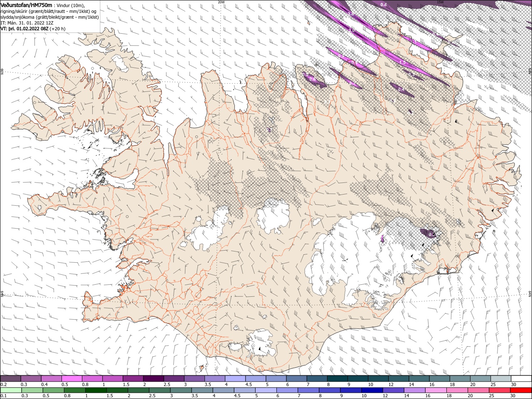Select the darkest purple snow-scale swatch

(153, 378)
